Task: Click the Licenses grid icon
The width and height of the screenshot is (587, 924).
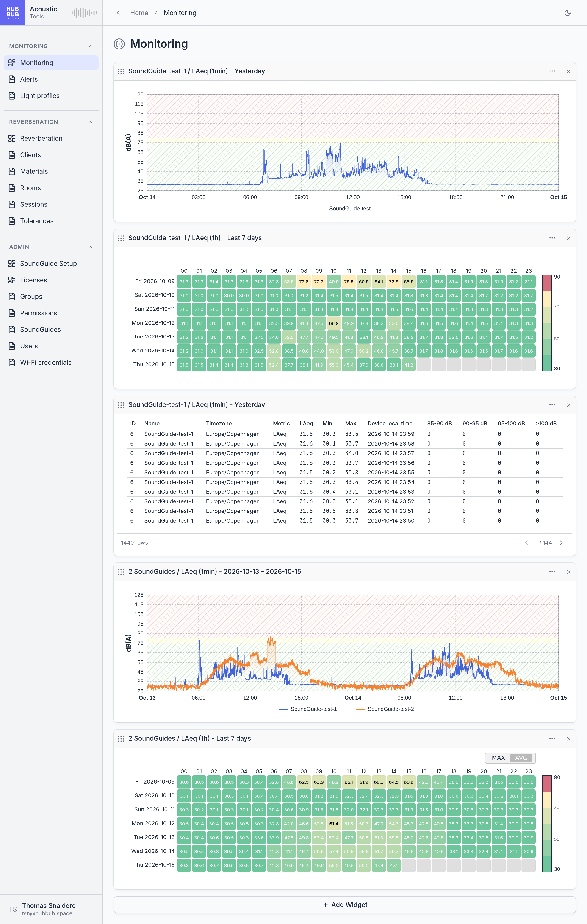Action: coord(12,280)
